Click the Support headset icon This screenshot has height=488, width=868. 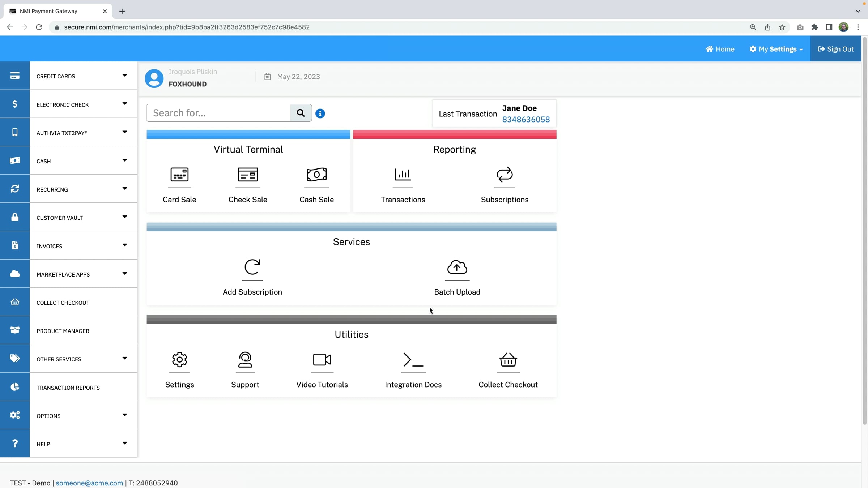[x=245, y=360]
